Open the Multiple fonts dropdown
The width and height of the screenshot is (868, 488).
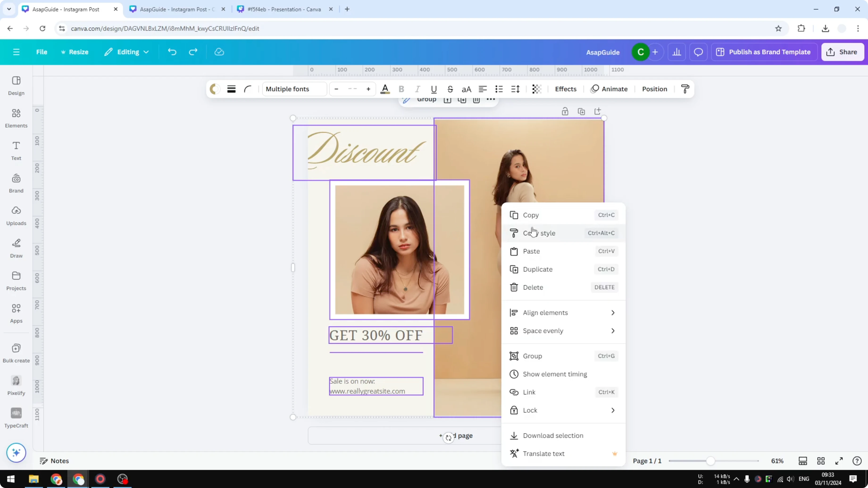point(294,89)
